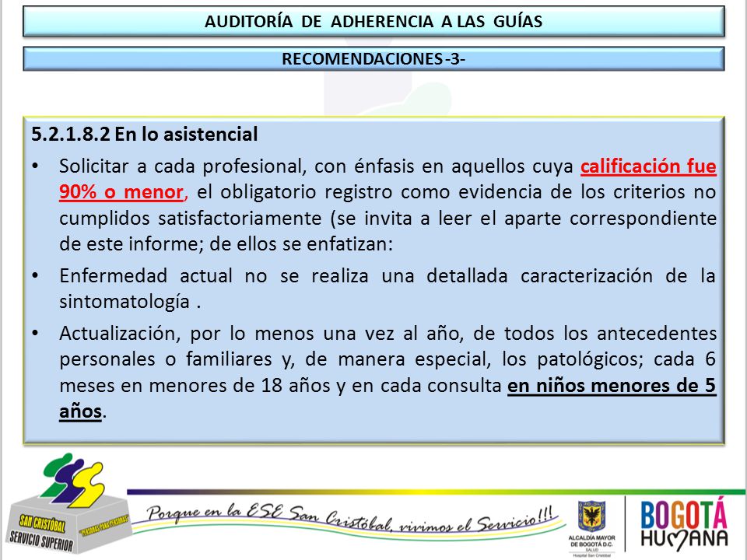Click bold underlined 'en niños menores de 5'
The width and height of the screenshot is (747, 560).
(x=612, y=386)
